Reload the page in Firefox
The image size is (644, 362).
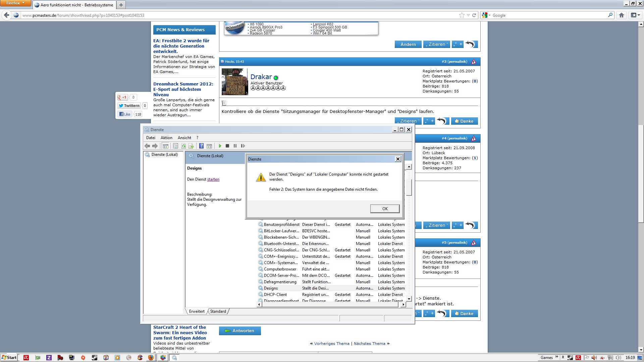tap(474, 15)
